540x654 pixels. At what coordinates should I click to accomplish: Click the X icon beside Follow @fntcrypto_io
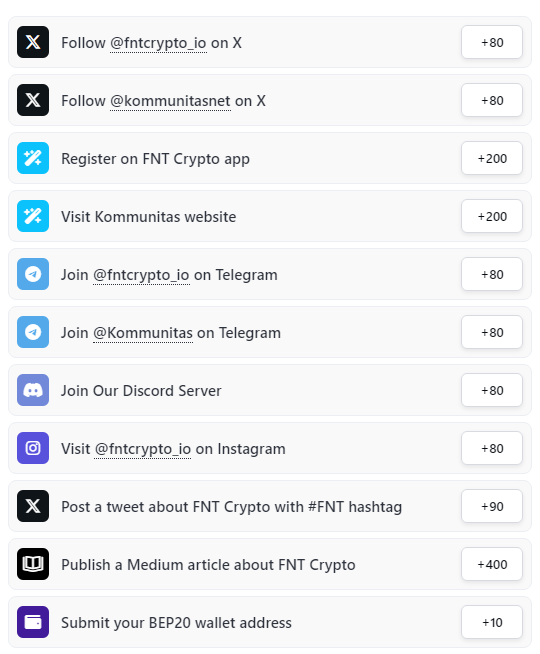[33, 42]
